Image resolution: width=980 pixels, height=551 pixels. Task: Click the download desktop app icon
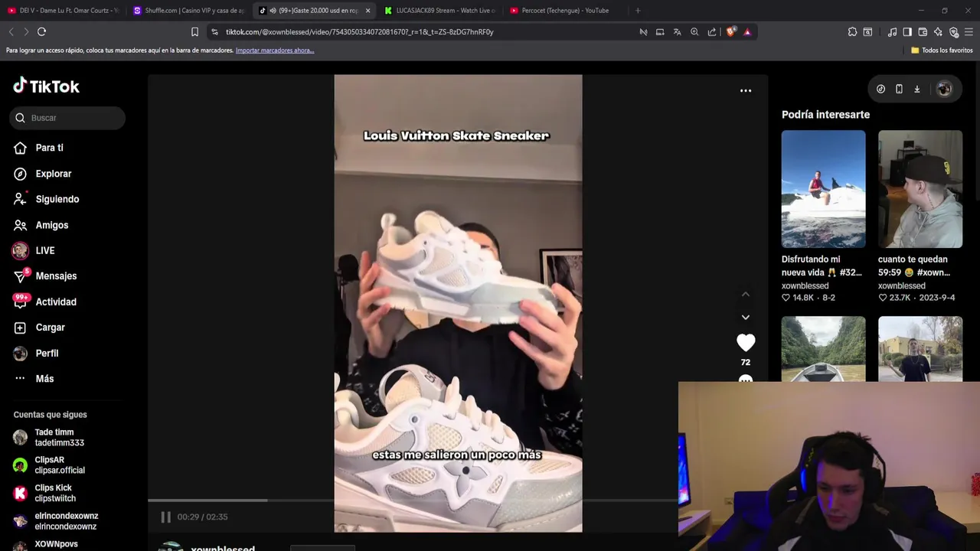pyautogui.click(x=916, y=89)
